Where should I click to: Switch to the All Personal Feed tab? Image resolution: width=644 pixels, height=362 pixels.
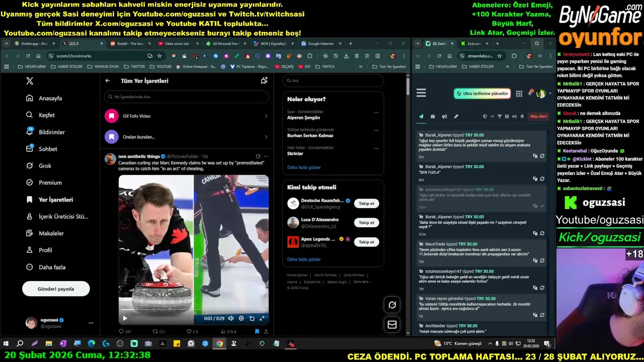[x=225, y=44]
